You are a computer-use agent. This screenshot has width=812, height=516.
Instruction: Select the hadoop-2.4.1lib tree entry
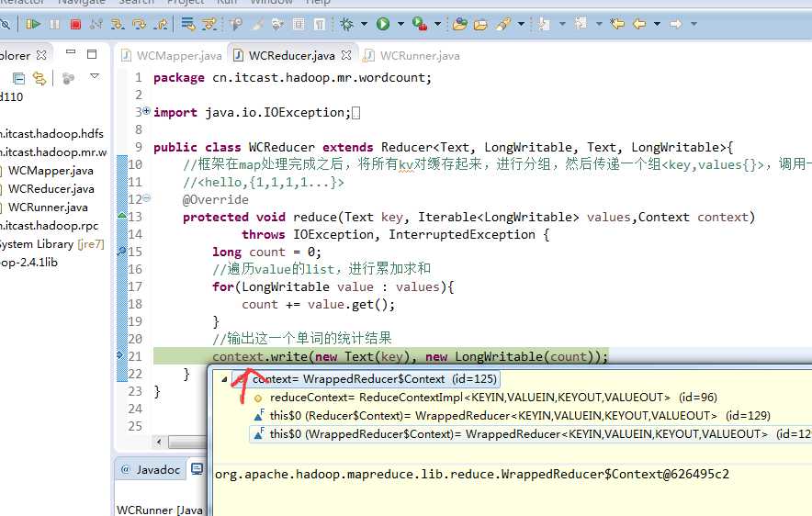pyautogui.click(x=28, y=263)
